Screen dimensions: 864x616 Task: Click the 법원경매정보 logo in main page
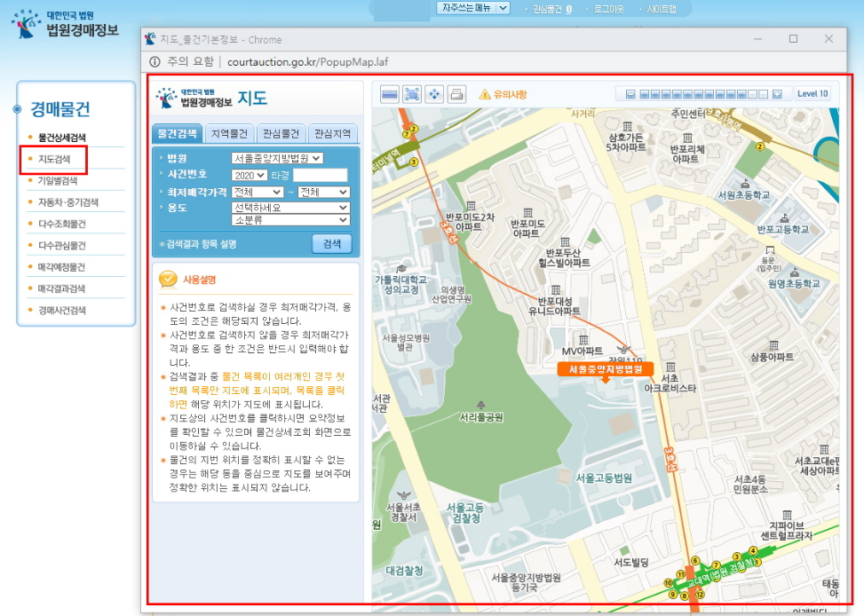point(65,24)
